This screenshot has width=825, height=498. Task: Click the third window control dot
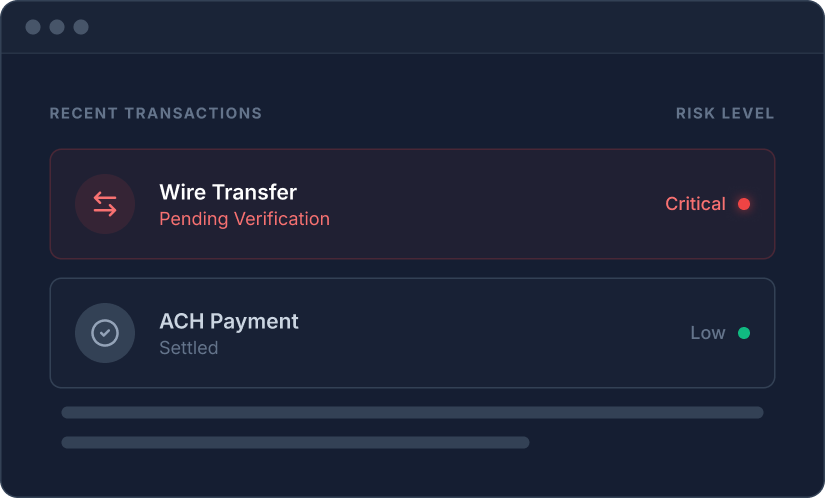[x=81, y=27]
